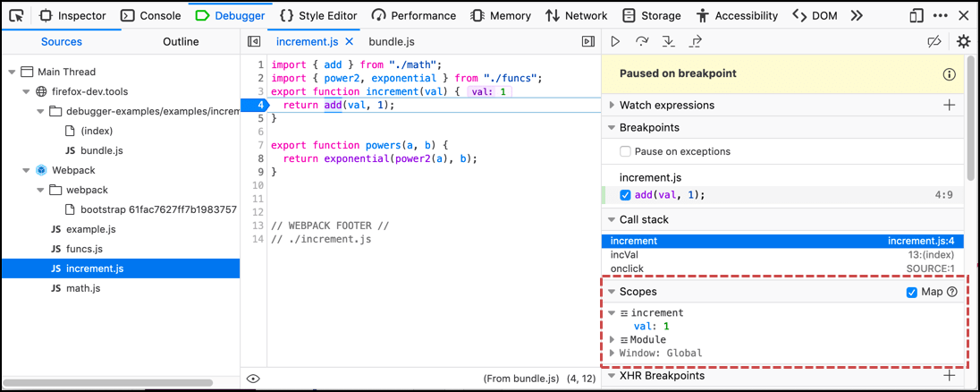This screenshot has width=980, height=392.
Task: Open math.js in the sources tree
Action: (82, 288)
